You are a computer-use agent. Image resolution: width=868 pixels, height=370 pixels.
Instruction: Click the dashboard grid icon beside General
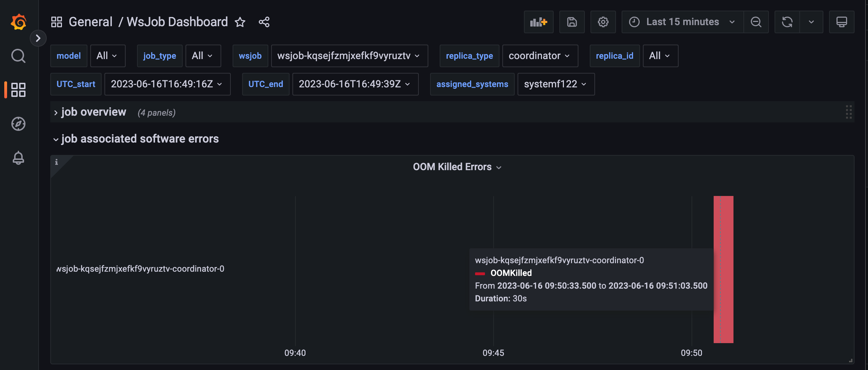coord(57,22)
